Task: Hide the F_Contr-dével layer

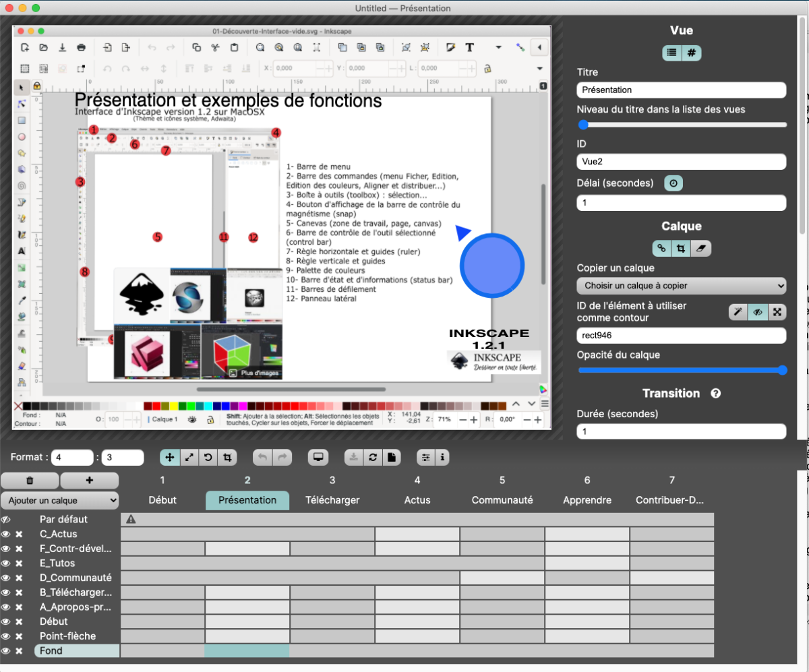Action: (6, 549)
